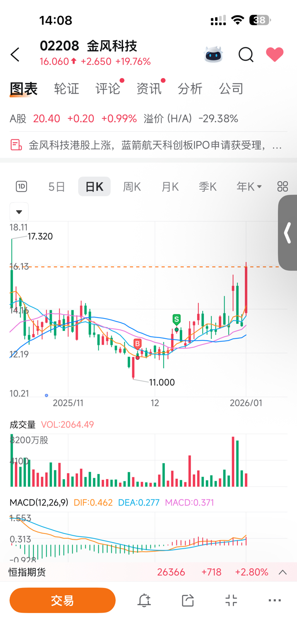
Task: Toggle the red heart favorite icon
Action: pos(275,55)
